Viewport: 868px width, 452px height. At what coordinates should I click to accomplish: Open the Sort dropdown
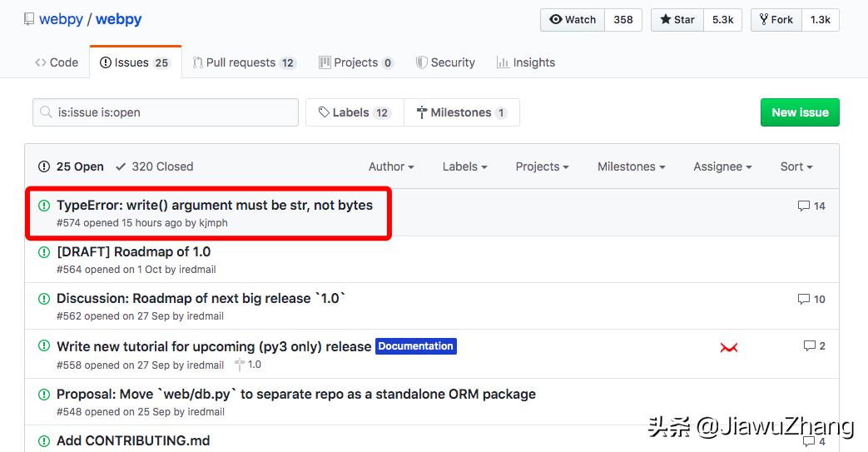coord(796,166)
